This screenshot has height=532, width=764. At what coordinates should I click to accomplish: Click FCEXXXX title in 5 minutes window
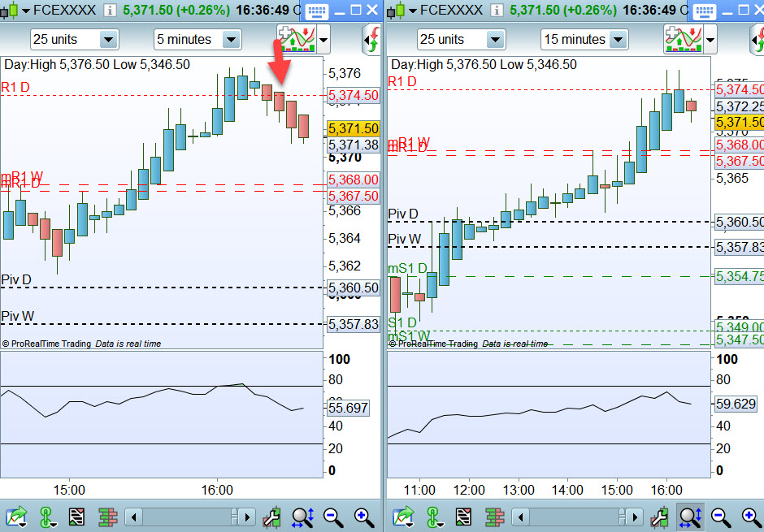click(x=64, y=10)
